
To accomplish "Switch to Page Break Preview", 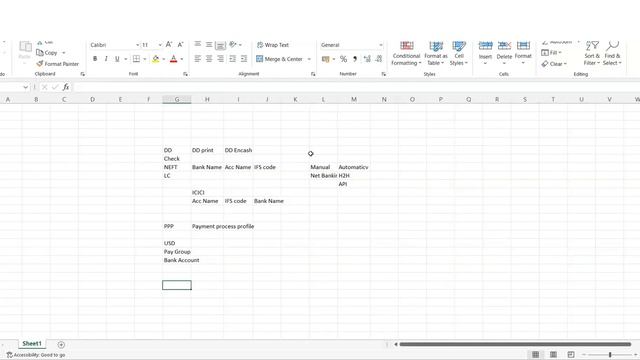I will [x=571, y=354].
